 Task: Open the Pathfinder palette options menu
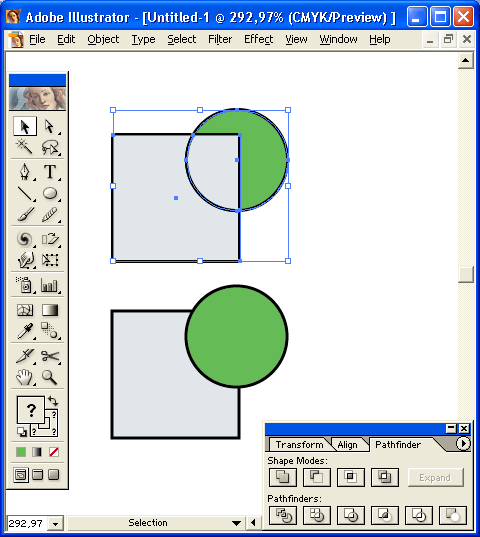click(x=463, y=444)
